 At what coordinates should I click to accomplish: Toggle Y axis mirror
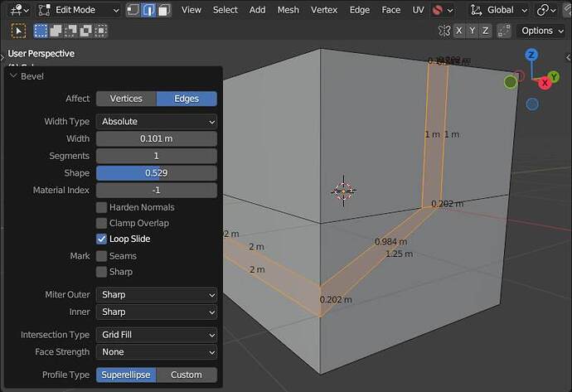coord(473,31)
